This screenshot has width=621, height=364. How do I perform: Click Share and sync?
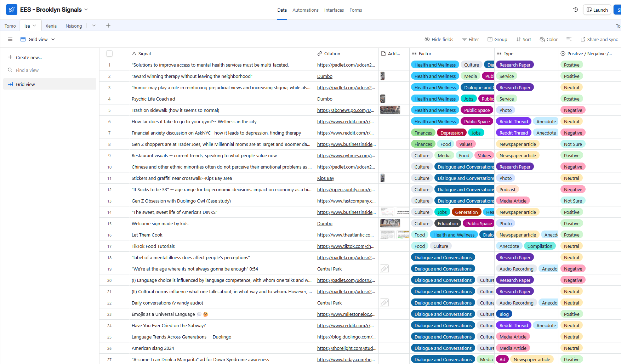click(599, 39)
